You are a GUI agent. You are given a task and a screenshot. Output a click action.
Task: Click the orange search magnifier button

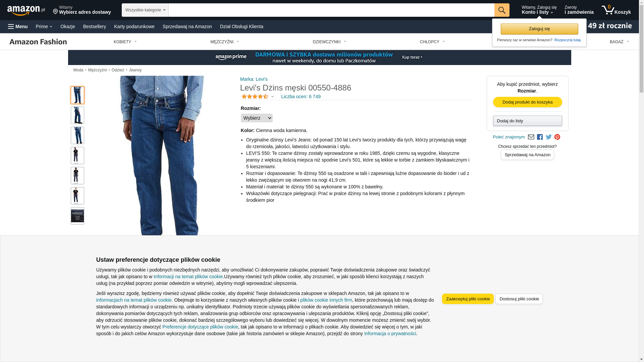[x=501, y=10]
